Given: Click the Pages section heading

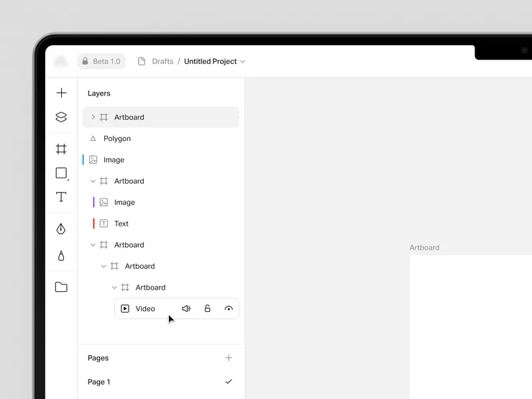Looking at the screenshot, I should point(98,358).
